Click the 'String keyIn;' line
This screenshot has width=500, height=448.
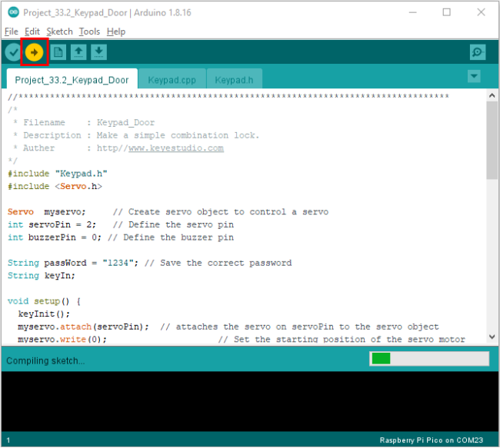point(42,276)
